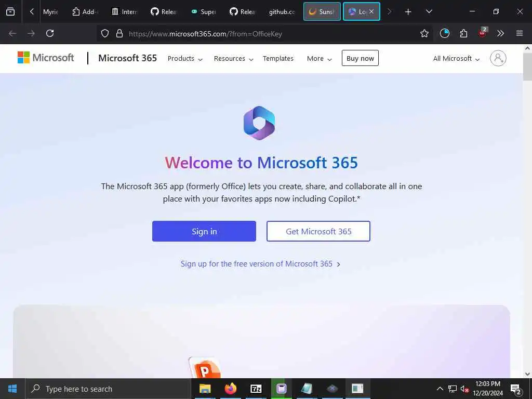Open the Microsoft 365 home link
Screen dimensions: 532x399
[128, 58]
